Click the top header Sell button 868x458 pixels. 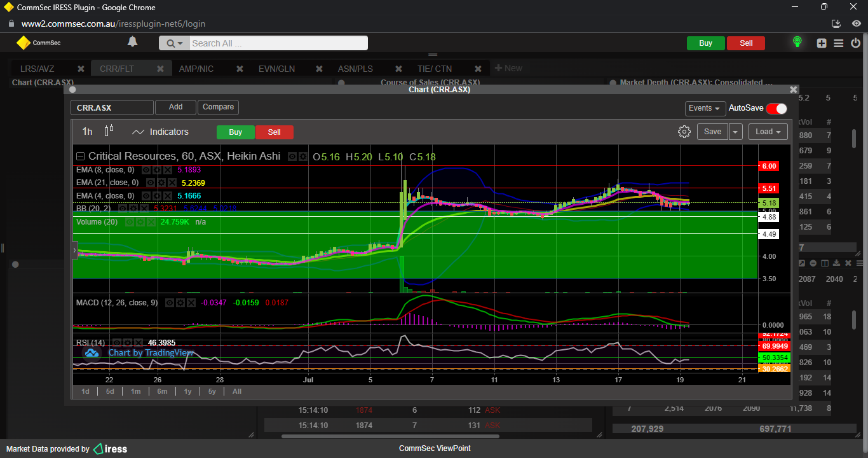[746, 43]
